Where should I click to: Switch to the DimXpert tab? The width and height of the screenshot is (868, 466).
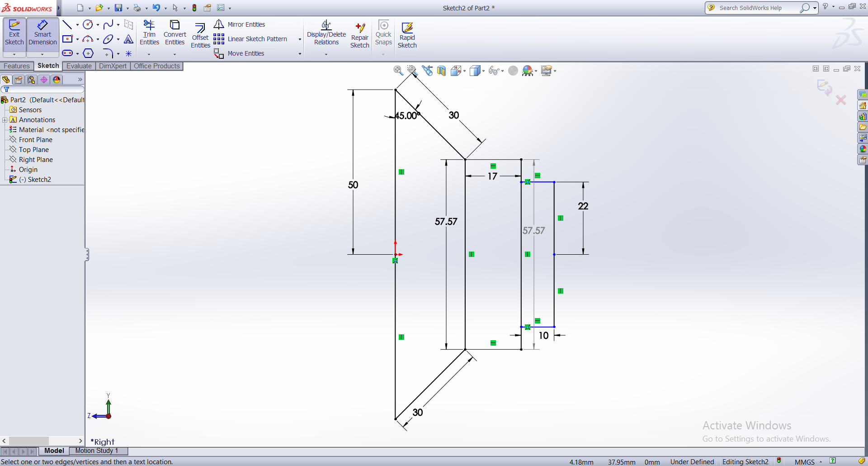click(x=113, y=66)
